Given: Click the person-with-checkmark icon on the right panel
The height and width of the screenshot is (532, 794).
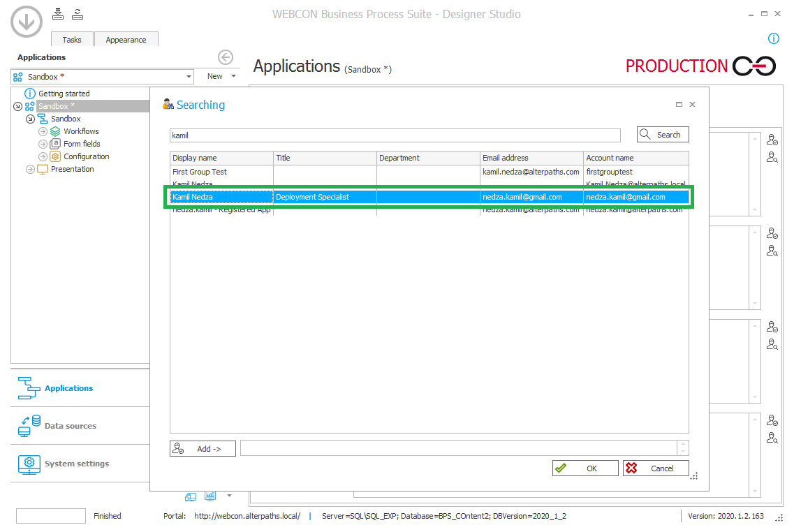Looking at the screenshot, I should [x=772, y=139].
